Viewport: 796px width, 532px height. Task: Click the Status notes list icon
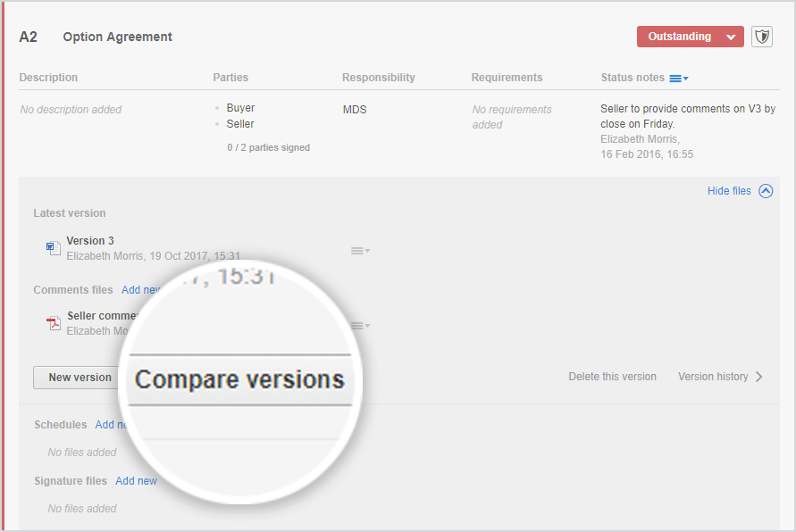tap(679, 79)
